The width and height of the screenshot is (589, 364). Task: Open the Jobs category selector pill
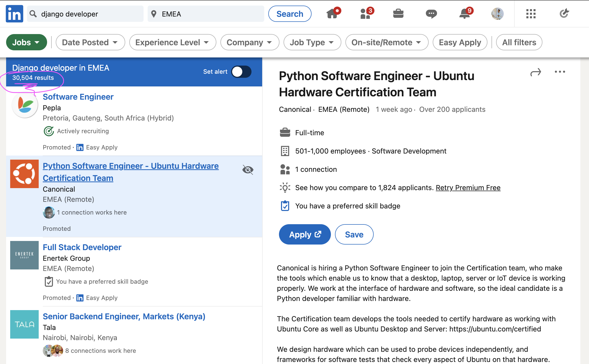(26, 42)
